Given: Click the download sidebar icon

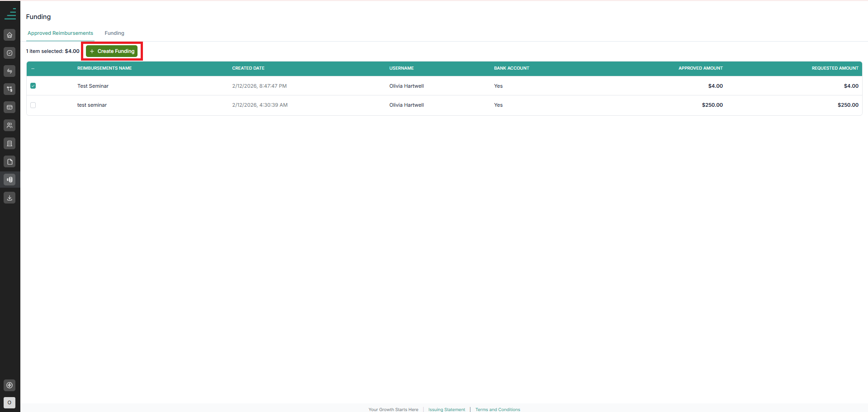Looking at the screenshot, I should [9, 198].
